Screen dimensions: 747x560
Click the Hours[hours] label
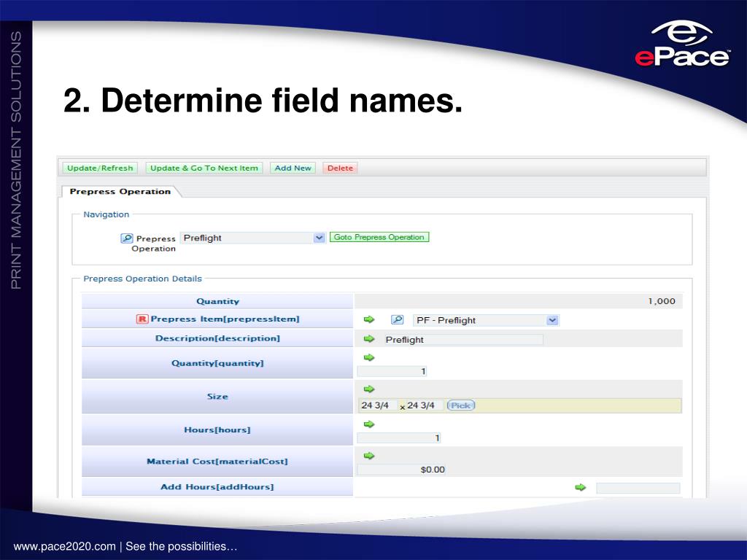[x=217, y=430]
